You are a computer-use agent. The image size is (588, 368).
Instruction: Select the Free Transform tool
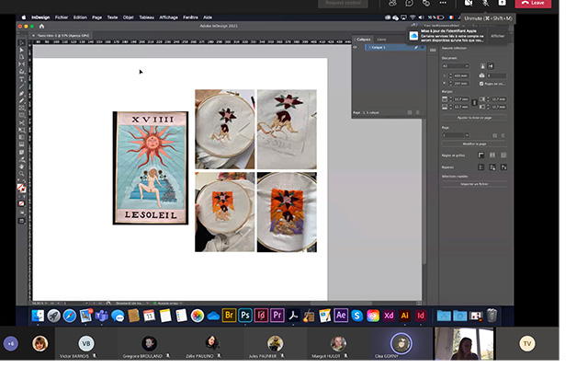pos(22,130)
